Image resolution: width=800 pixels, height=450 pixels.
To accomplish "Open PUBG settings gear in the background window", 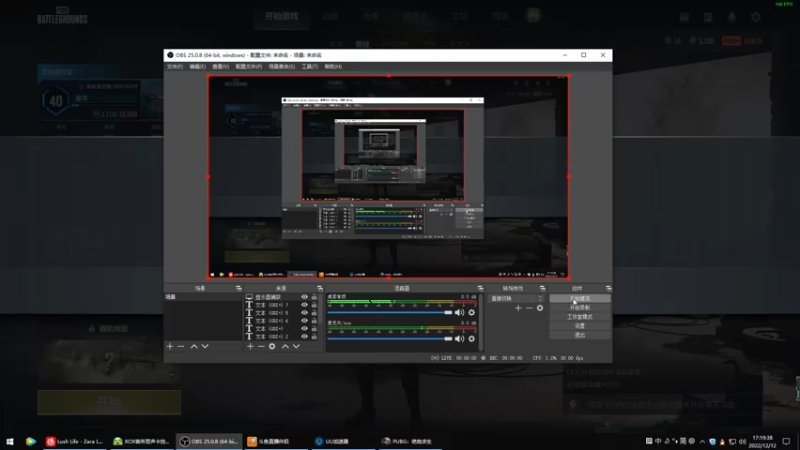I will coord(756,17).
